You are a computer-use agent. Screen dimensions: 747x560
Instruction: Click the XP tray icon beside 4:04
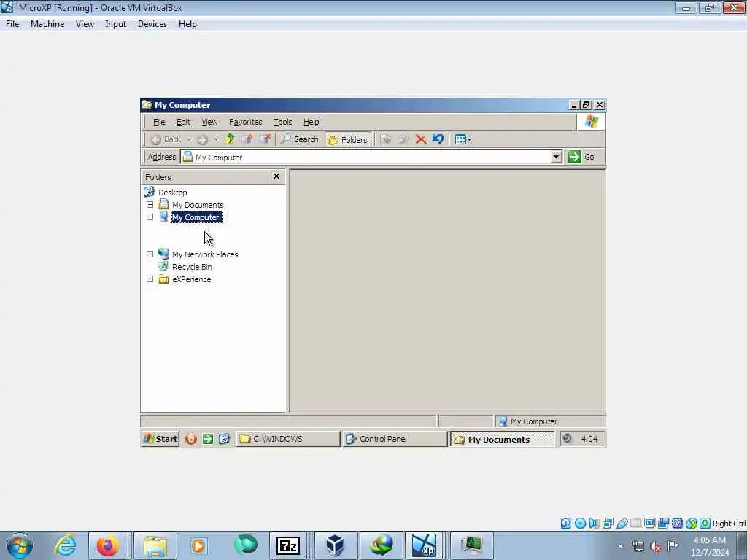(x=567, y=438)
